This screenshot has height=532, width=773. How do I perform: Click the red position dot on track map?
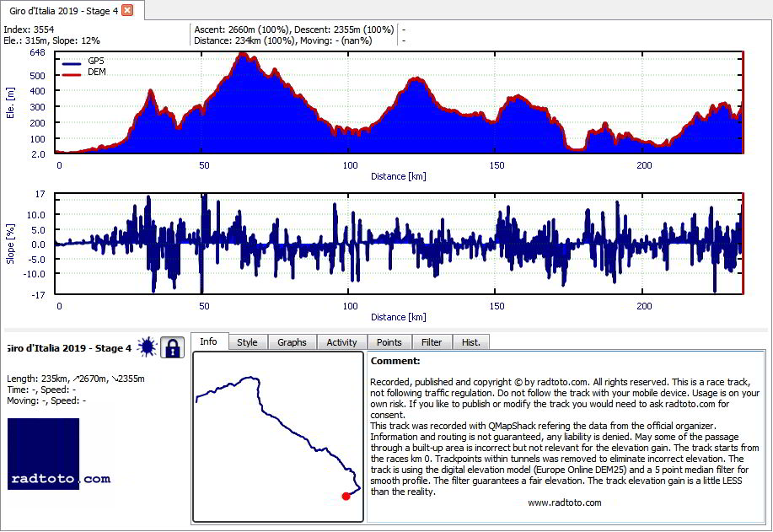(346, 496)
